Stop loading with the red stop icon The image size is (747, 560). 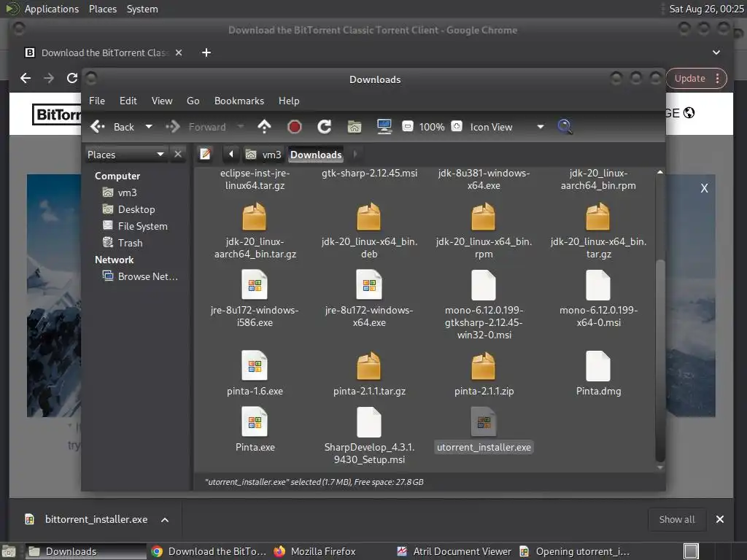tap(295, 127)
